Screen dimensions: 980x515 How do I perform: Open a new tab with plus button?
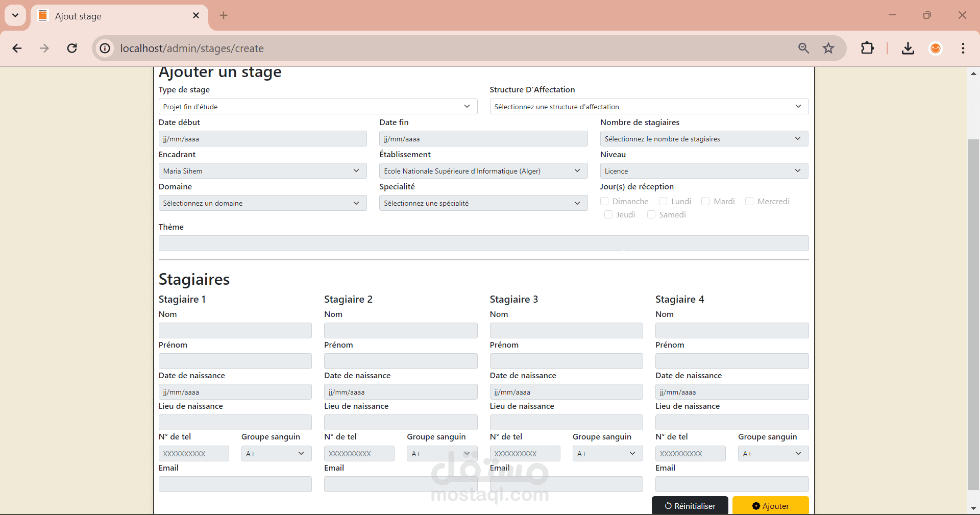[224, 16]
